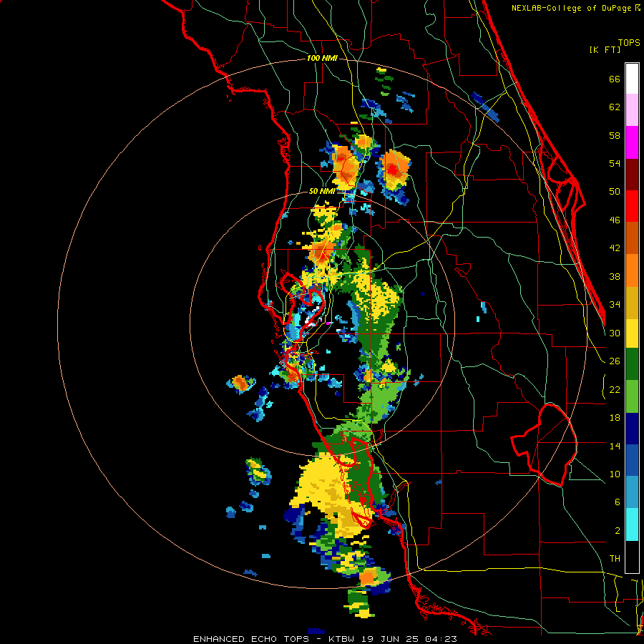Image resolution: width=644 pixels, height=644 pixels.
Task: Click the 'NEXLAB-College of DuPage' credit text
Action: pos(572,8)
